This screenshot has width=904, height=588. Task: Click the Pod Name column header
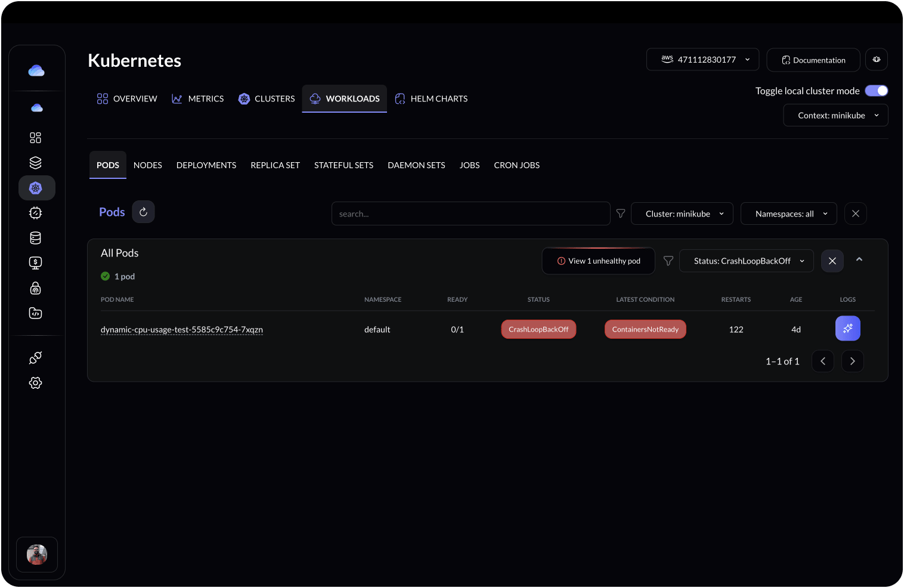117,299
